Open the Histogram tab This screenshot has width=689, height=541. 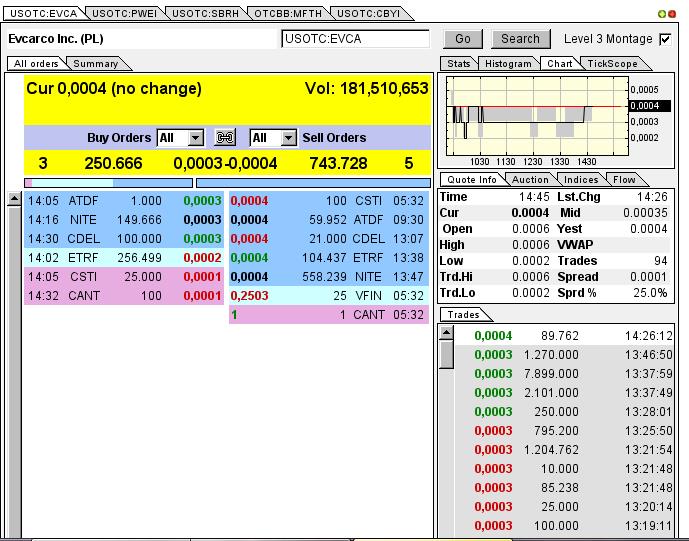[508, 64]
